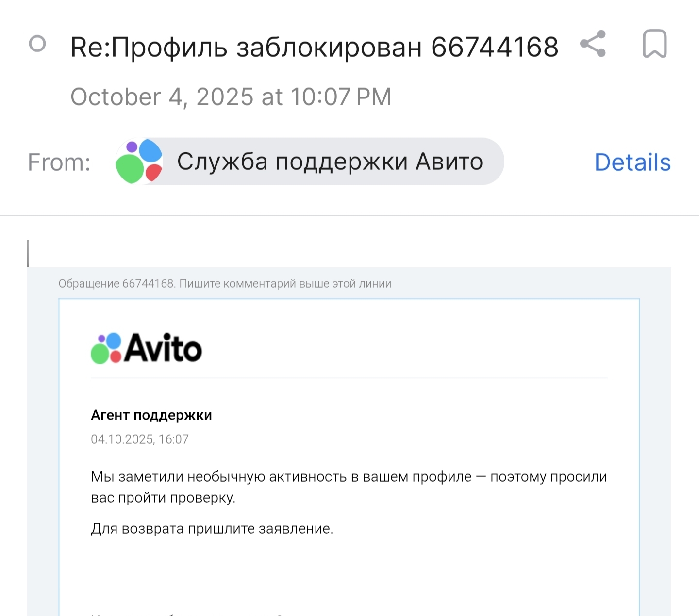Image resolution: width=699 pixels, height=616 pixels.
Task: Click the Avito logo in email body
Action: [x=146, y=348]
